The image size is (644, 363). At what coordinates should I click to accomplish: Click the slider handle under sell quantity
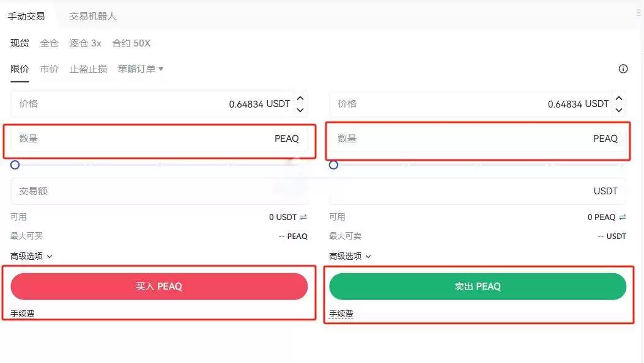click(333, 164)
